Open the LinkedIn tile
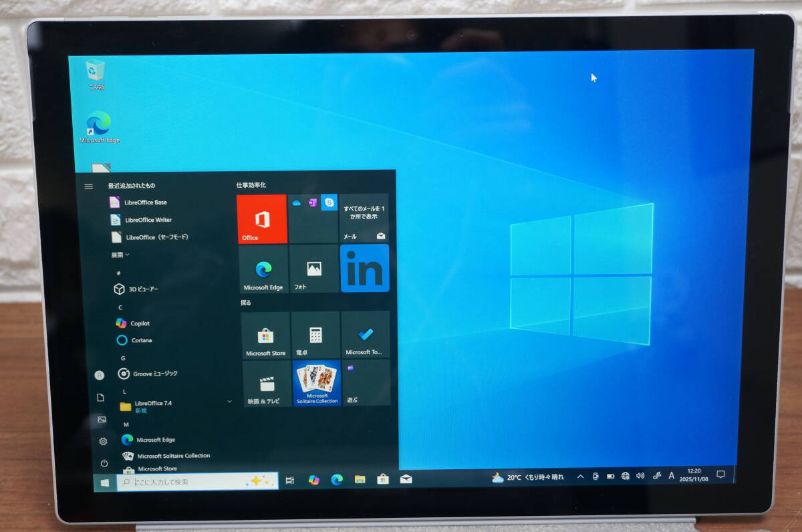Viewport: 802px width, 532px height. point(365,268)
